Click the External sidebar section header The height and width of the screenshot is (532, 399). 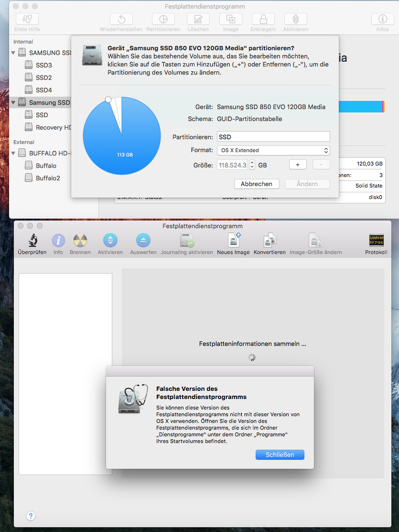[24, 142]
